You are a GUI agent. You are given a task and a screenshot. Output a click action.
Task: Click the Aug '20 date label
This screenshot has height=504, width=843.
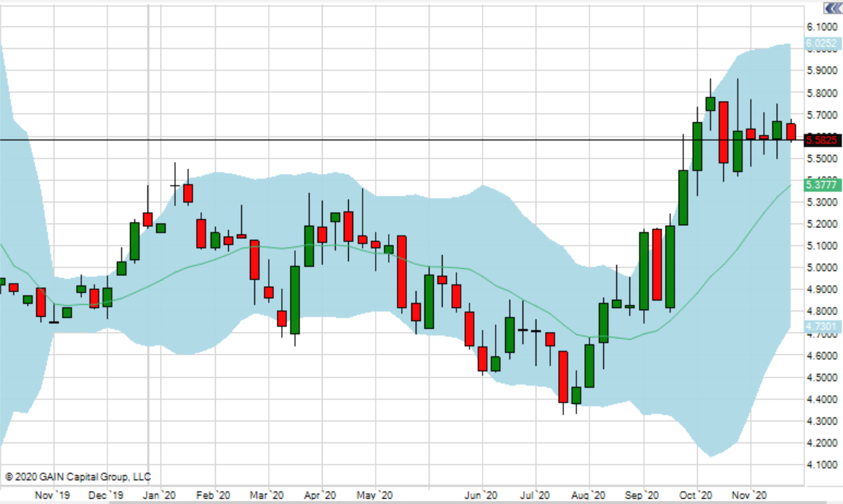point(588,495)
